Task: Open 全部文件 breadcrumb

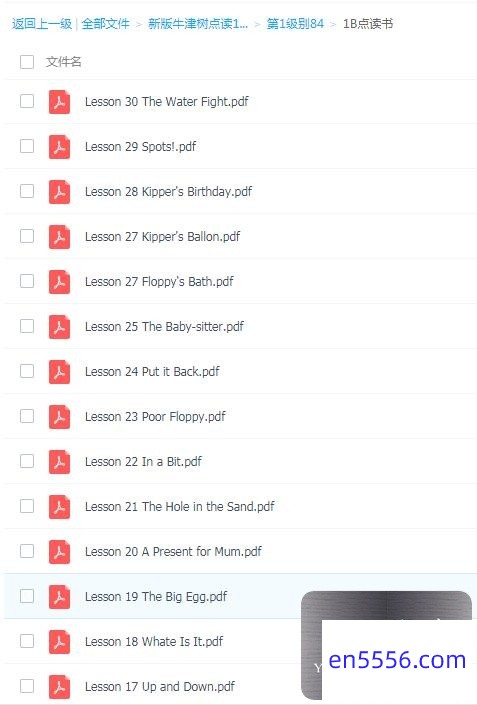Action: pyautogui.click(x=106, y=23)
